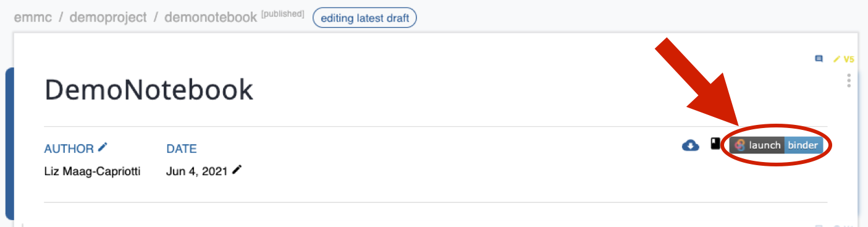
Task: Select the DATE field label
Action: click(x=182, y=148)
